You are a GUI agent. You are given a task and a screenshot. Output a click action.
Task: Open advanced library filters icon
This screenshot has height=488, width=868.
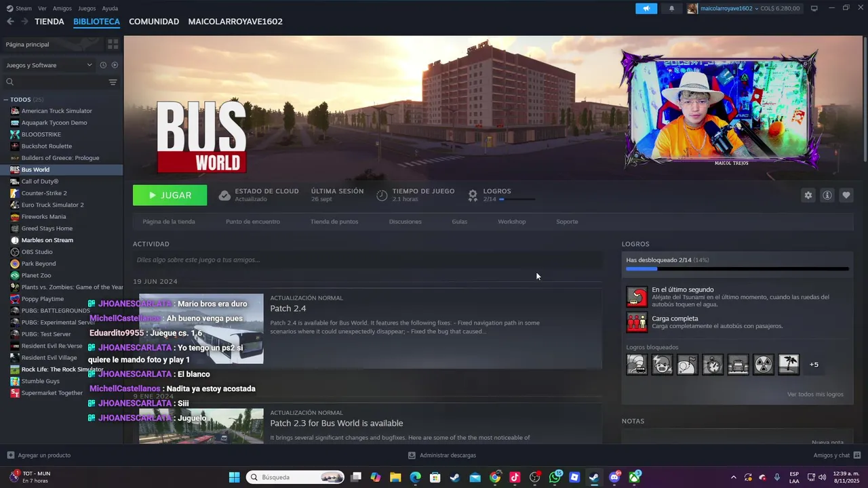[x=113, y=82]
